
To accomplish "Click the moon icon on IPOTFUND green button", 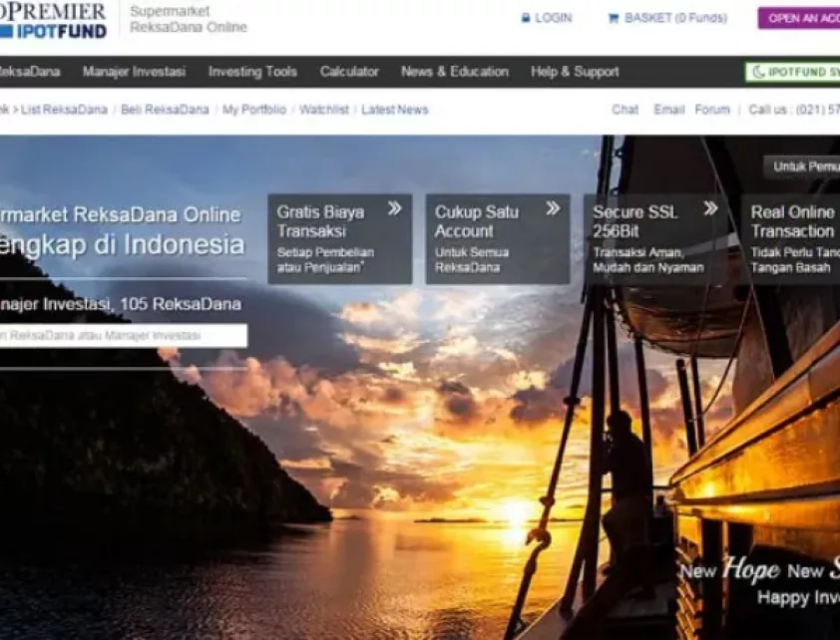I will click(759, 72).
